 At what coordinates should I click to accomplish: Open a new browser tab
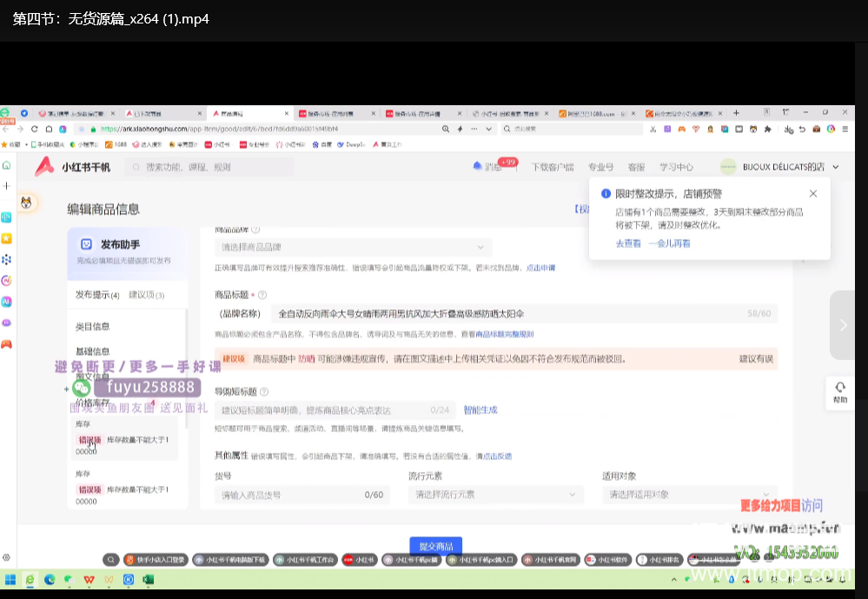736,113
